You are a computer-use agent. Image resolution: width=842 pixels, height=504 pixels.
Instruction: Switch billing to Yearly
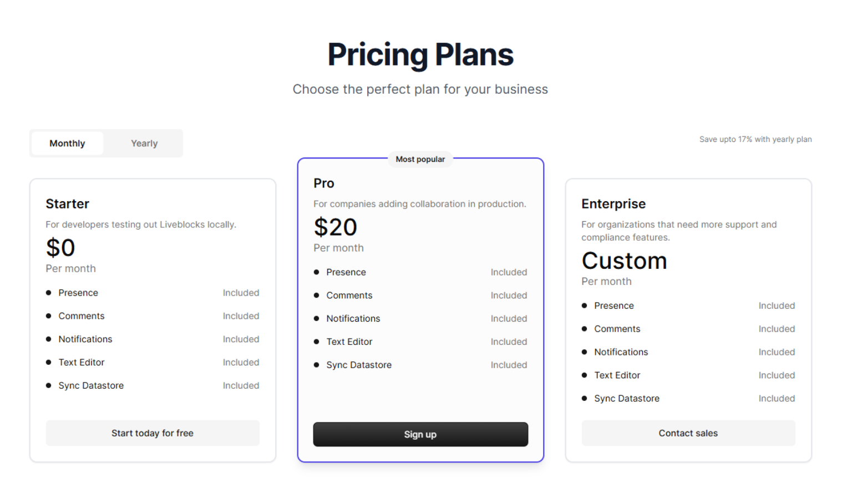tap(144, 143)
